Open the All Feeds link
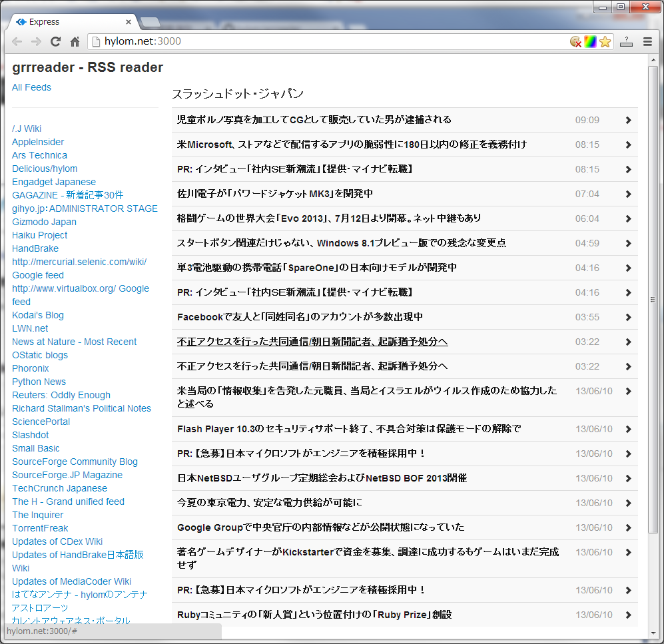This screenshot has width=664, height=644. (31, 87)
